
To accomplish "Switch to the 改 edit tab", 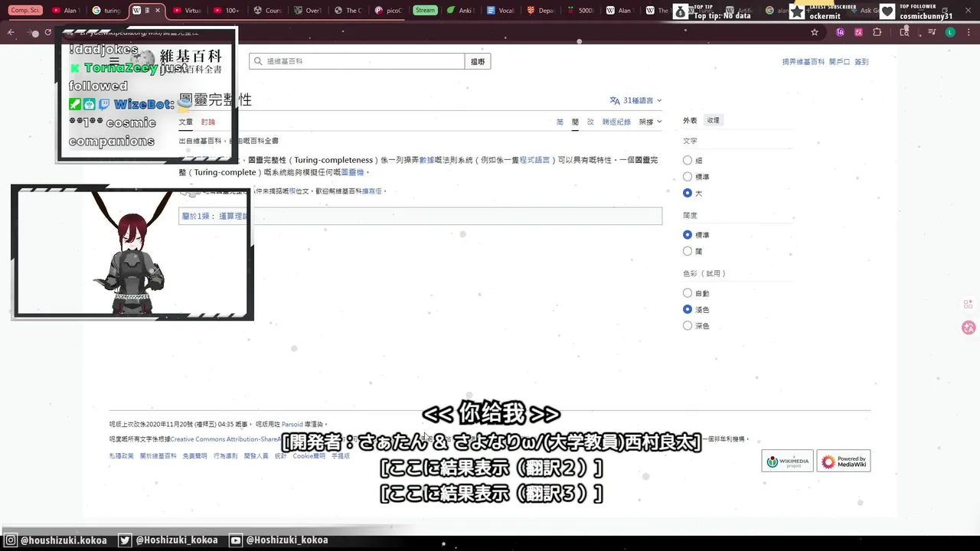I will point(590,122).
